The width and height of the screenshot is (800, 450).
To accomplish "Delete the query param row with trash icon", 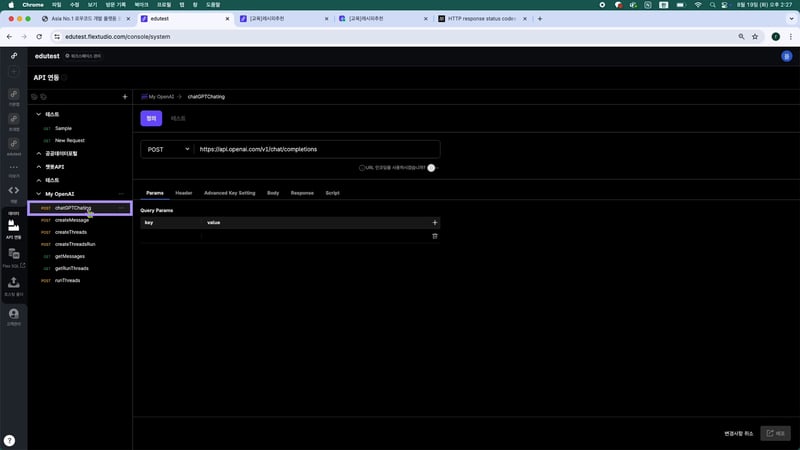I will tap(434, 236).
